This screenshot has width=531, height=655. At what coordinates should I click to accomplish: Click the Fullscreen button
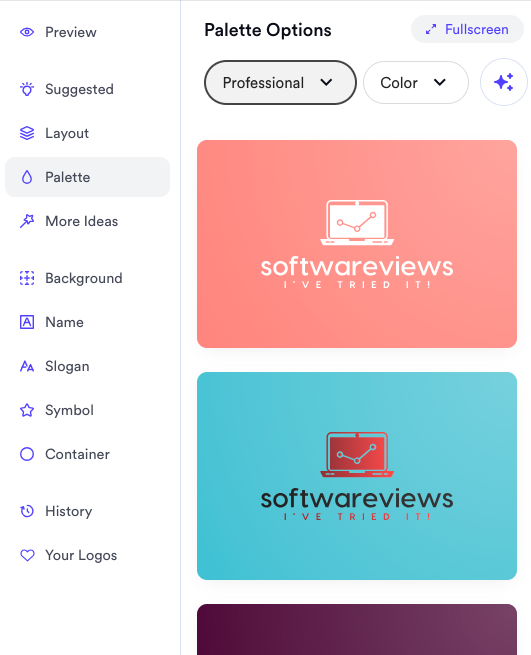click(467, 29)
